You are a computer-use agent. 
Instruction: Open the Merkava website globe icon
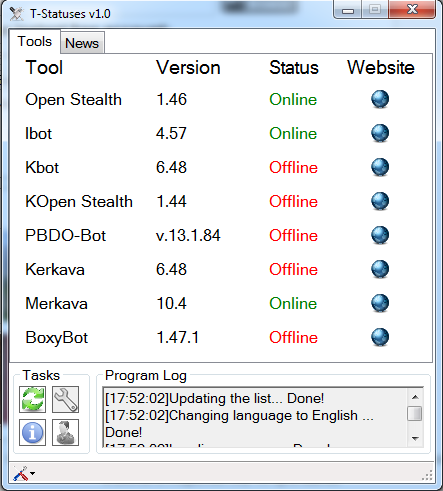pos(380,303)
